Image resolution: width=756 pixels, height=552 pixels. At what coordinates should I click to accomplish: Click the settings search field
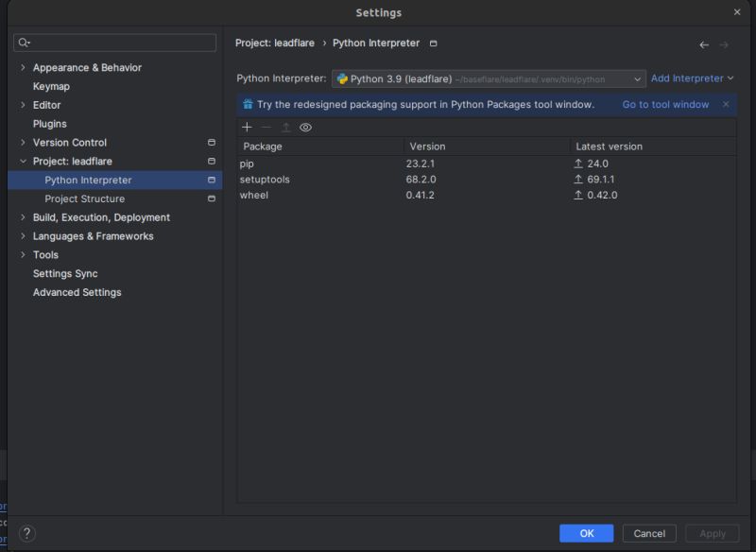click(x=113, y=43)
